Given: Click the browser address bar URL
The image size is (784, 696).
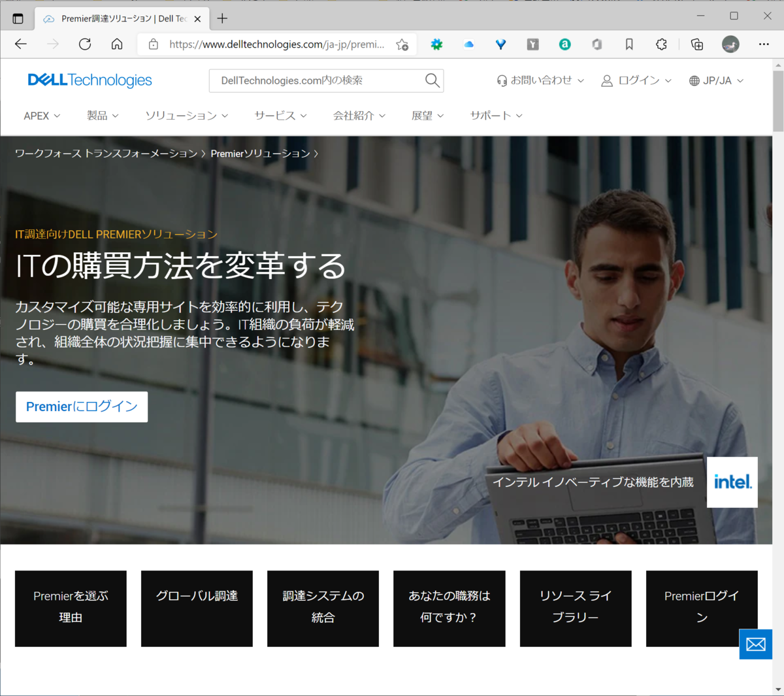Looking at the screenshot, I should click(276, 44).
